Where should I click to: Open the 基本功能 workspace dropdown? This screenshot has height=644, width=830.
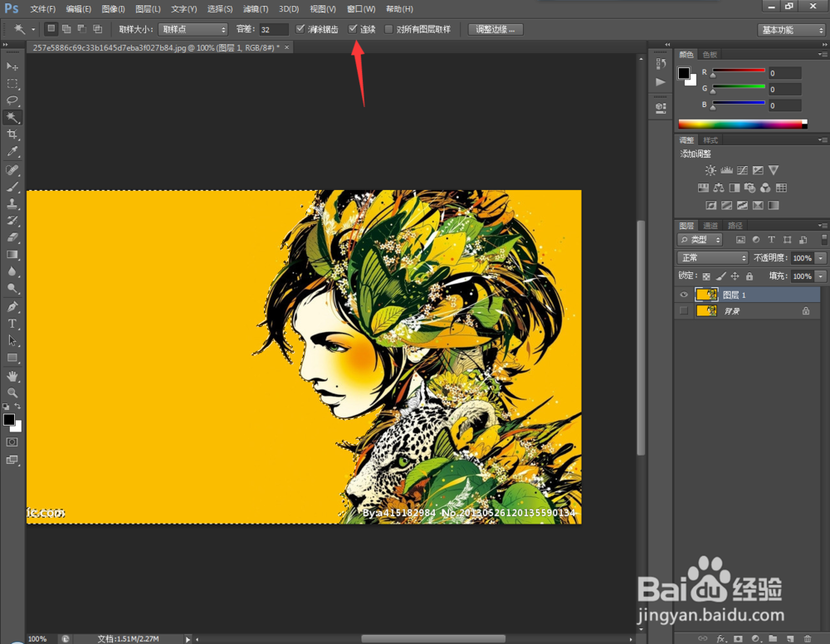[791, 30]
